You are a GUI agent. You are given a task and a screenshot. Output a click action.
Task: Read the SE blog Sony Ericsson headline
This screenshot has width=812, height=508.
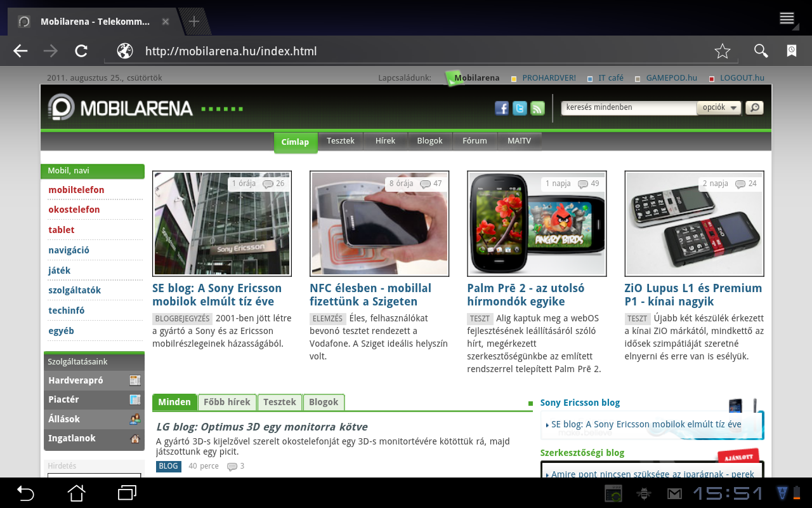(217, 295)
